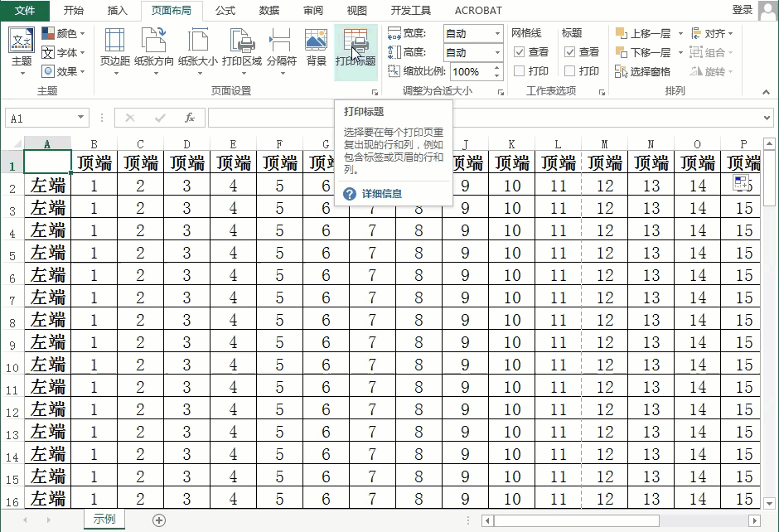Uncheck 标题 查看 (view headings)
Viewport: 779px width, 532px height.
pos(570,51)
